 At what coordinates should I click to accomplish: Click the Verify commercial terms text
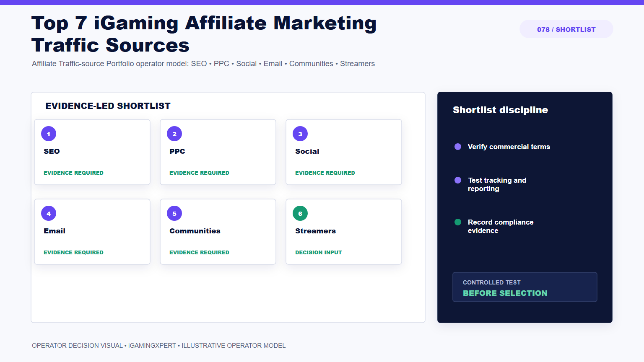pyautogui.click(x=509, y=147)
